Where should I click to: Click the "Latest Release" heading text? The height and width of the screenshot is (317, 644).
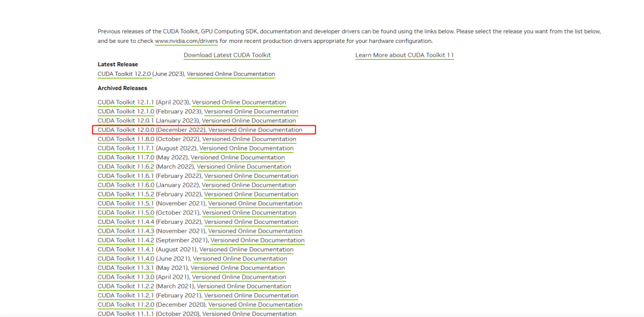coord(118,64)
